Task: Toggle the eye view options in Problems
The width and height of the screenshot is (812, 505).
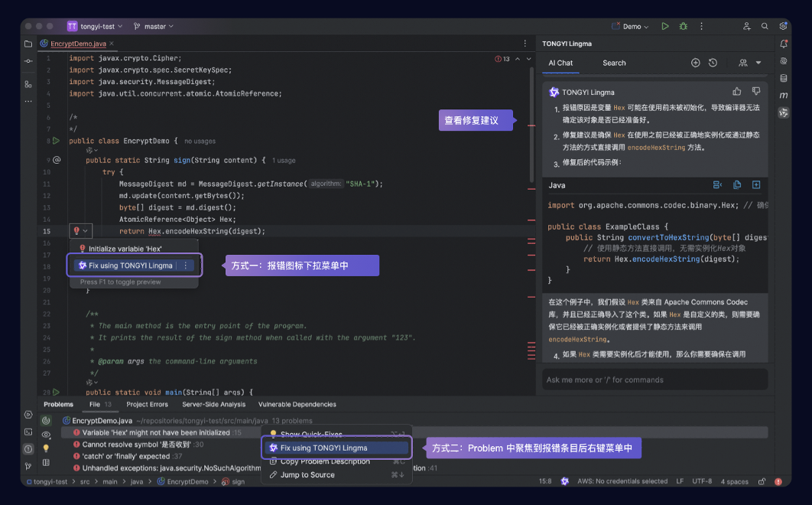Action: tap(46, 435)
